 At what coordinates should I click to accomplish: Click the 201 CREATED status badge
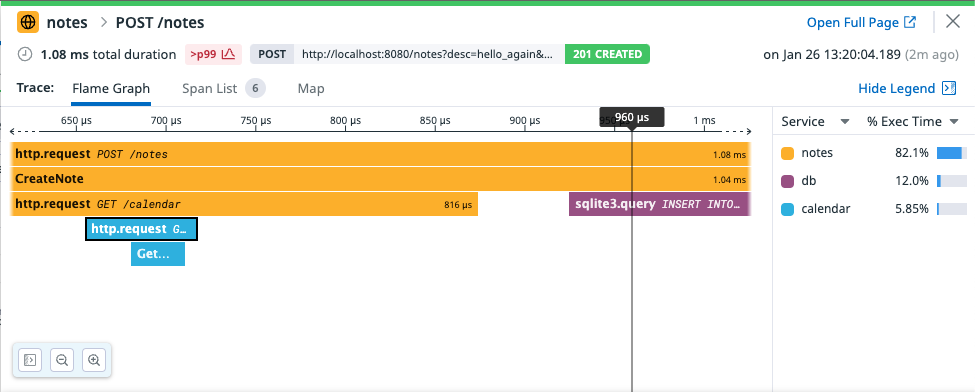pyautogui.click(x=607, y=54)
